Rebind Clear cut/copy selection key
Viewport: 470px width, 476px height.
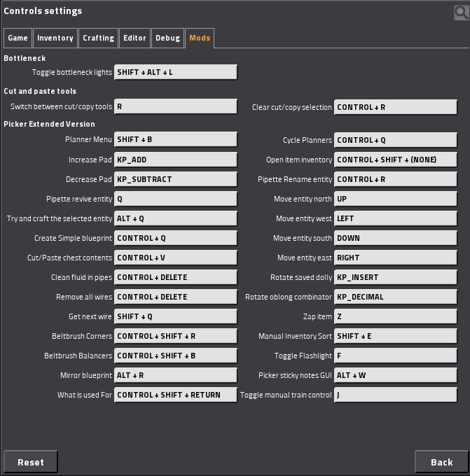pyautogui.click(x=396, y=107)
